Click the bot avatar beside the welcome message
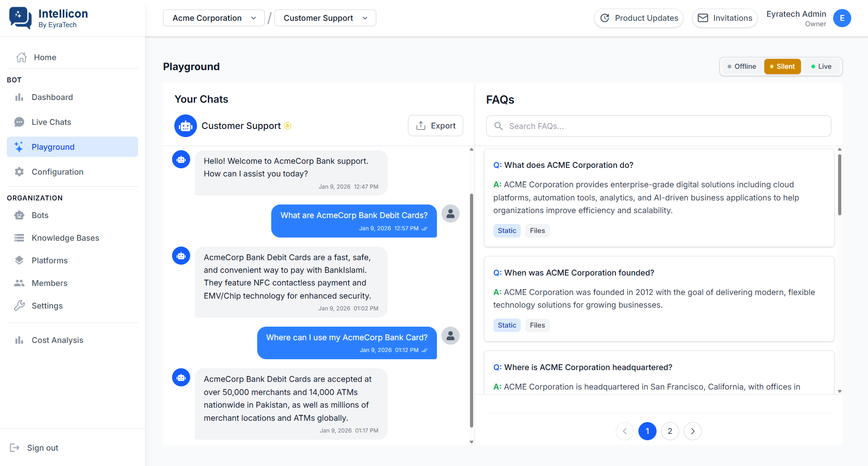This screenshot has width=868, height=466. coord(181,159)
